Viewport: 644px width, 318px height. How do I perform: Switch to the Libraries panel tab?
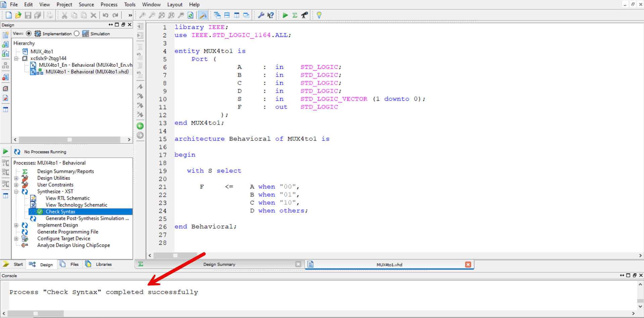tap(99, 264)
